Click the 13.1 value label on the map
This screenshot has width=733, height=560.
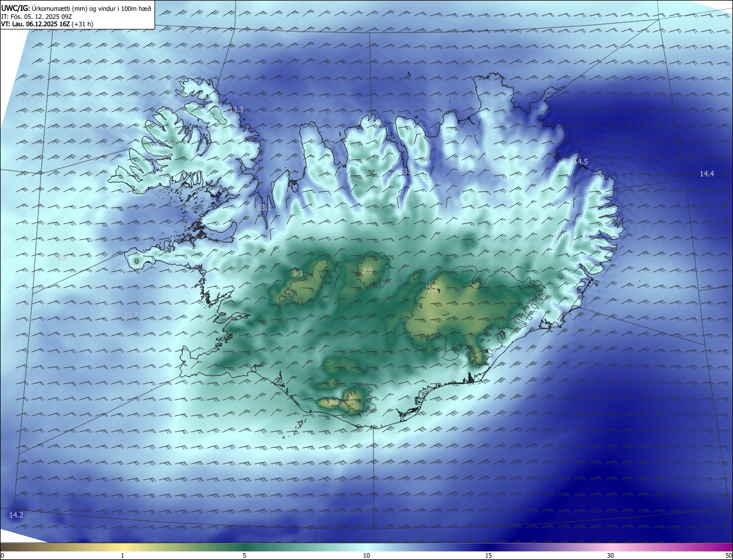pyautogui.click(x=263, y=208)
